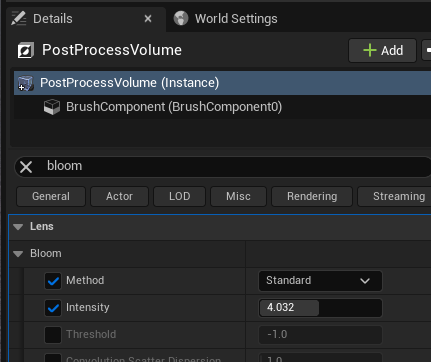Image resolution: width=431 pixels, height=362 pixels.
Task: Click the General filter button
Action: coord(51,196)
